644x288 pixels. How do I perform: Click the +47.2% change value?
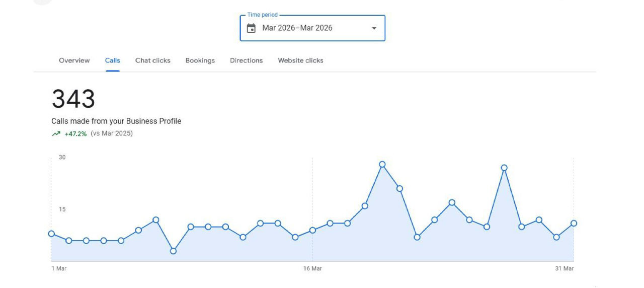coord(75,134)
